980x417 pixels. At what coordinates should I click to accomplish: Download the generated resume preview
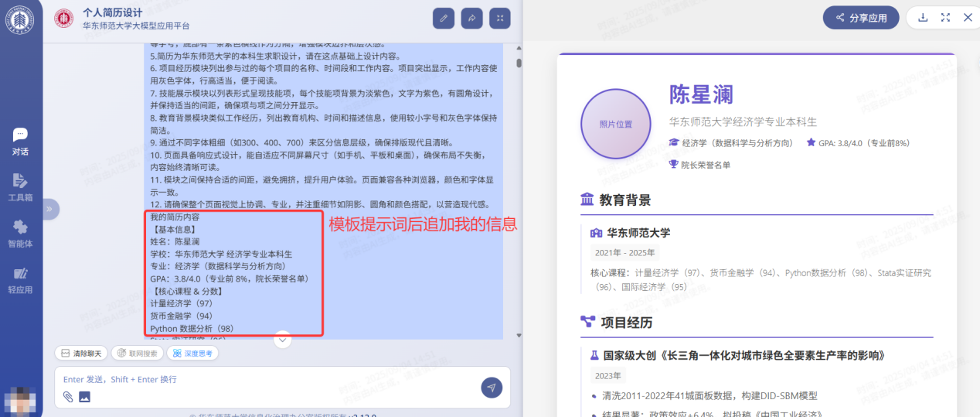click(x=922, y=17)
